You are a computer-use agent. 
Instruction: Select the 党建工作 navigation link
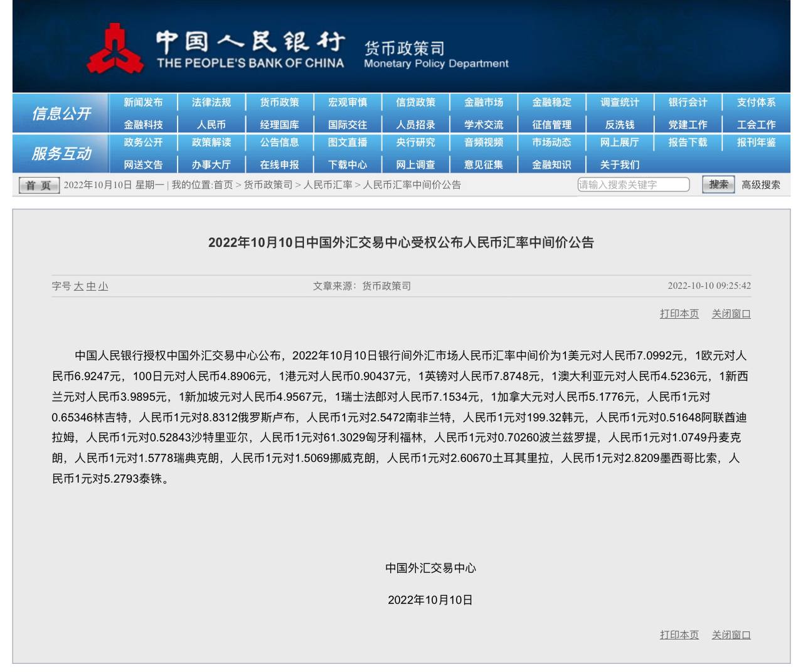tap(688, 125)
